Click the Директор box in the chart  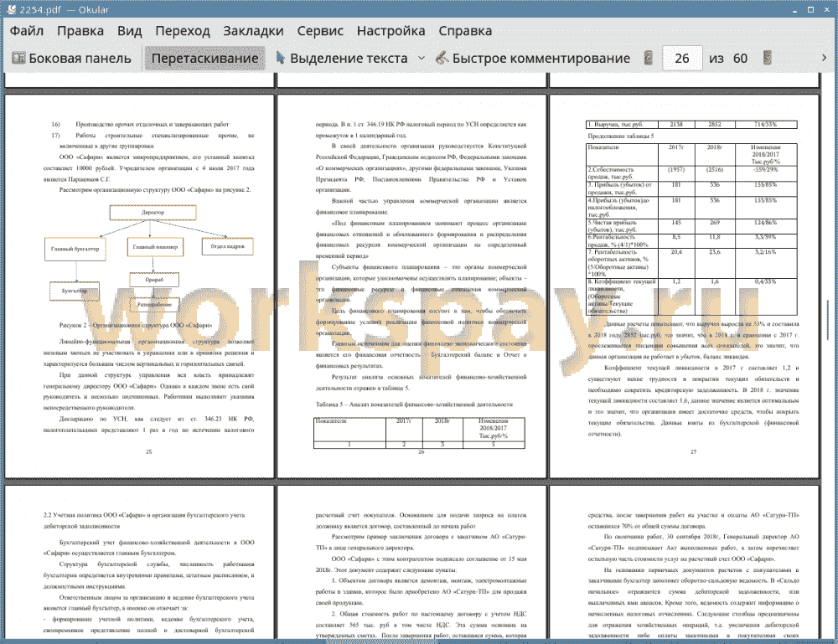pyautogui.click(x=153, y=213)
